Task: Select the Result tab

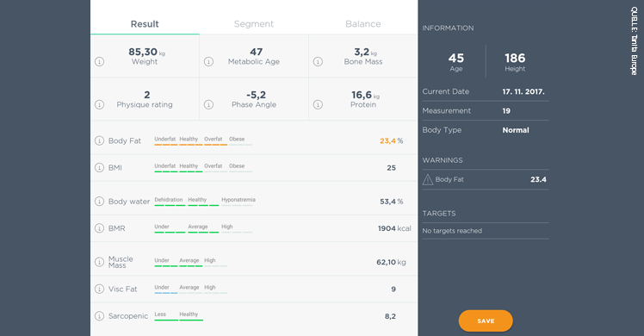Action: pyautogui.click(x=145, y=24)
